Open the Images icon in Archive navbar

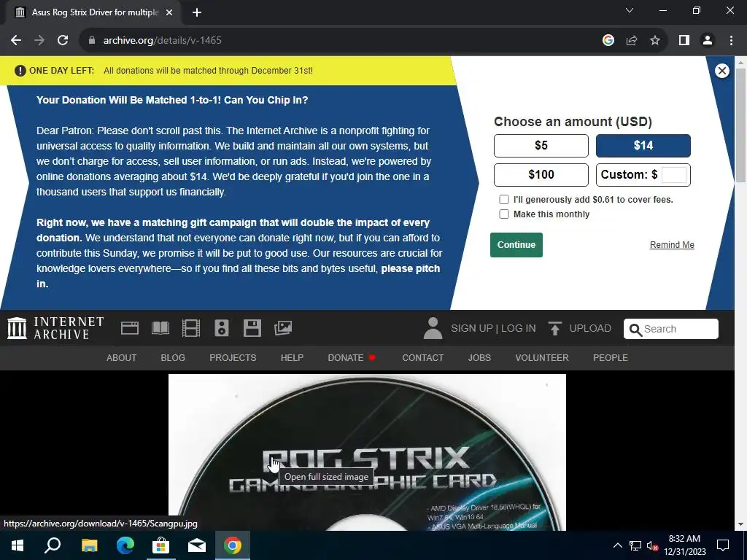tap(283, 328)
